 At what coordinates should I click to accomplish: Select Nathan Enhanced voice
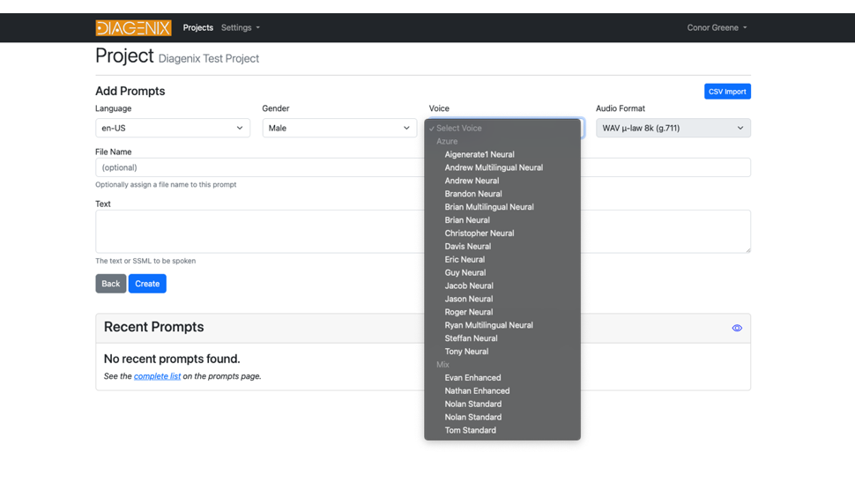(x=502, y=390)
